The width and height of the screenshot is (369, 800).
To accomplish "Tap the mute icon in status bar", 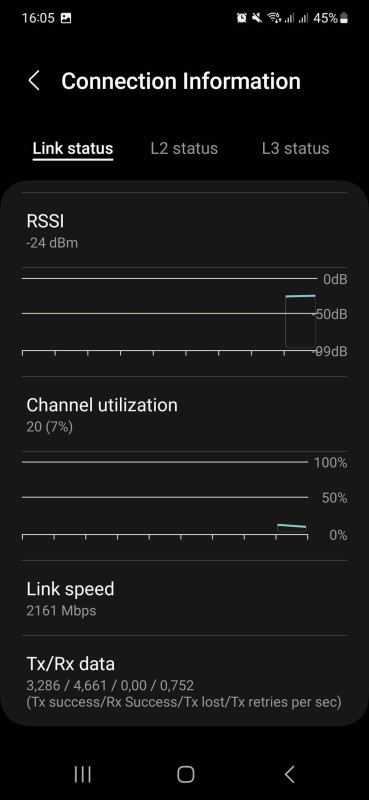I will tap(257, 18).
